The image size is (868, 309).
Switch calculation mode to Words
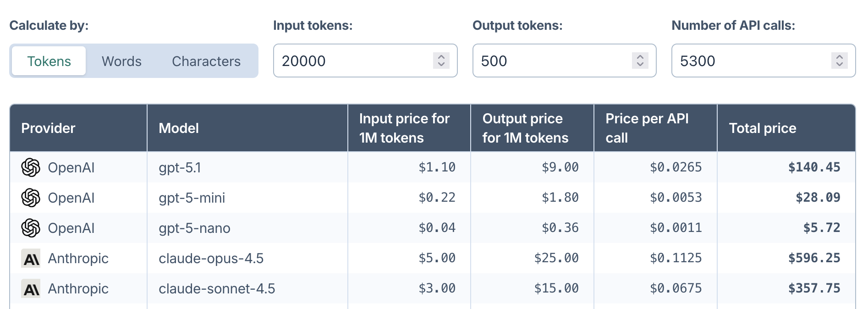(x=121, y=61)
